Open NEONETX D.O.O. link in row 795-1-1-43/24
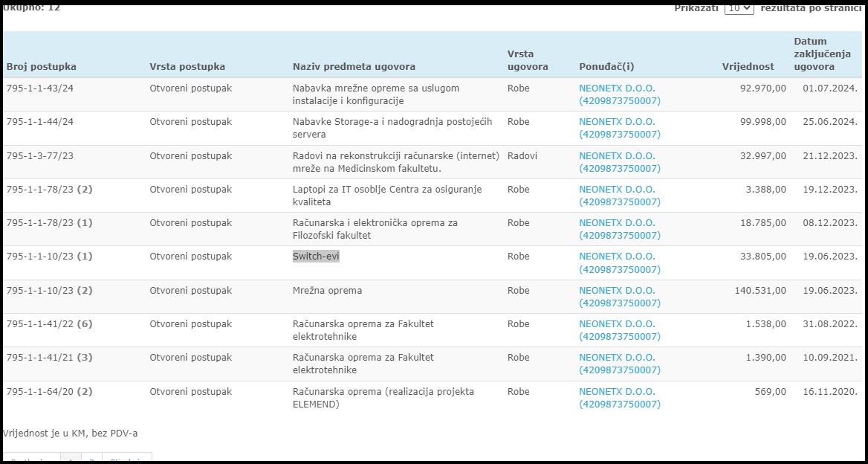The width and height of the screenshot is (868, 464). click(620, 94)
